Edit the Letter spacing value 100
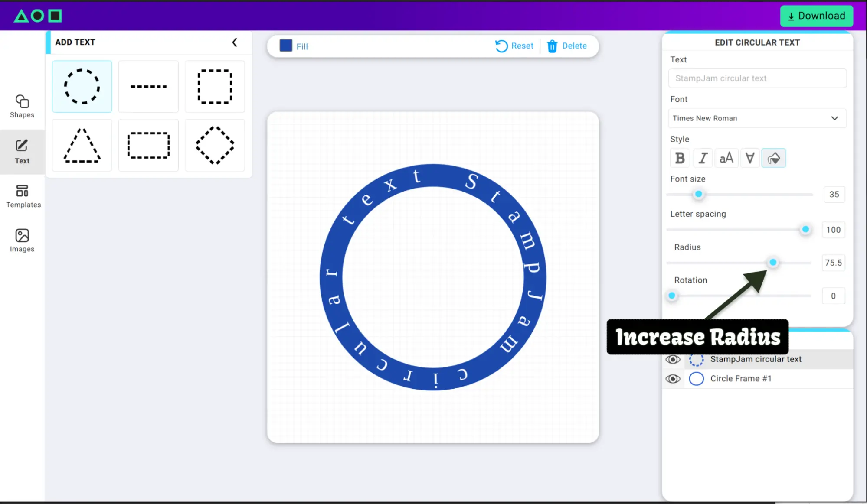This screenshot has height=504, width=867. tap(833, 230)
